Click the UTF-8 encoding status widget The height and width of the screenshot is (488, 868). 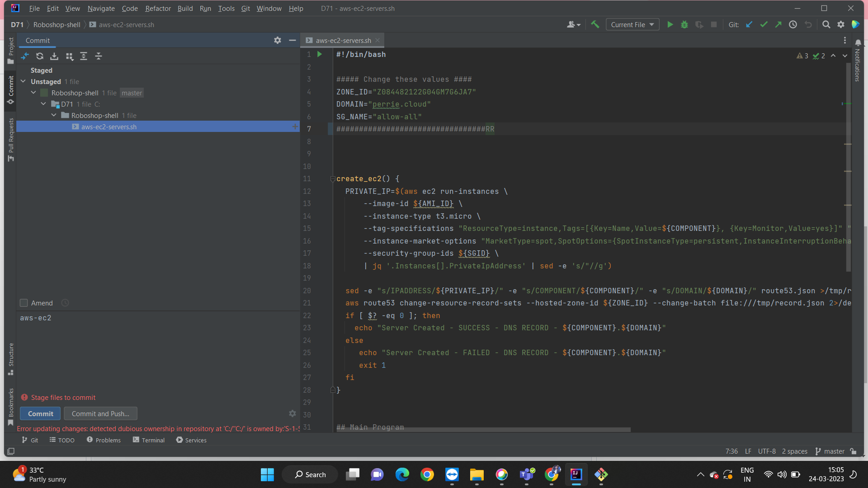point(767,451)
